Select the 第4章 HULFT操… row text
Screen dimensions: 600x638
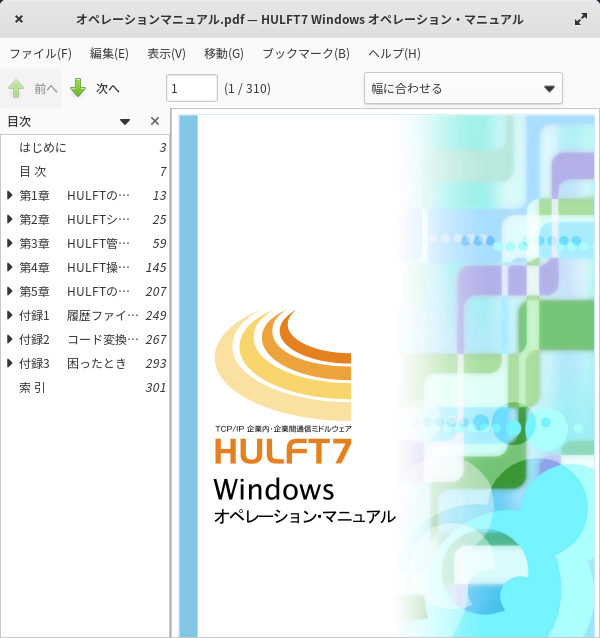click(x=74, y=267)
